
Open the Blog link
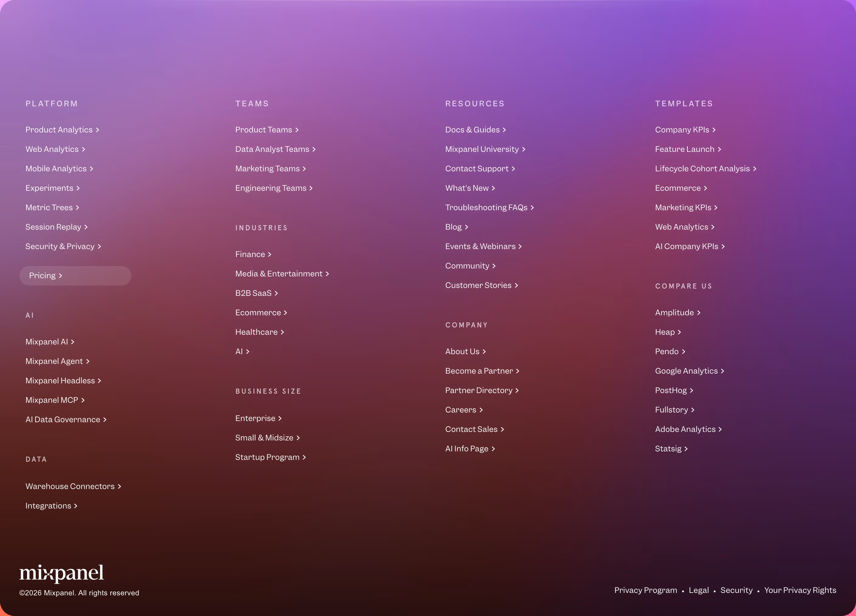pos(457,227)
